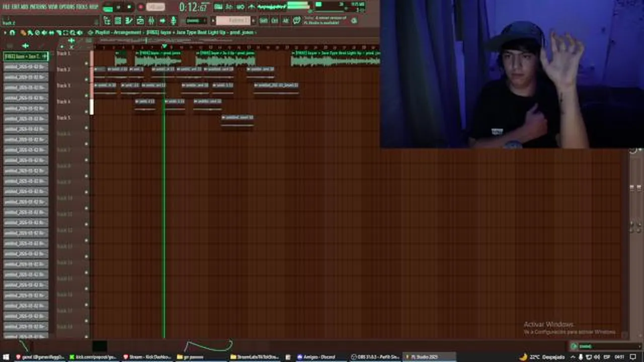Mute Track 5 with its green dot
Screen dimensions: 644x362
pos(87,128)
